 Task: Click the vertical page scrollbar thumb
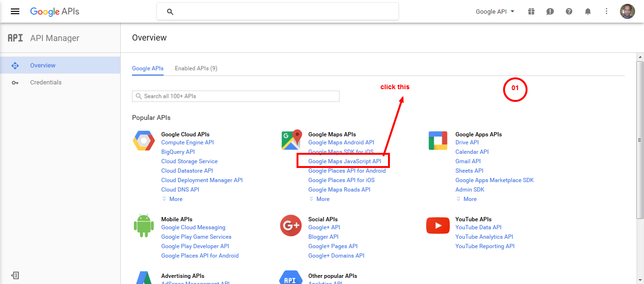pos(640,140)
